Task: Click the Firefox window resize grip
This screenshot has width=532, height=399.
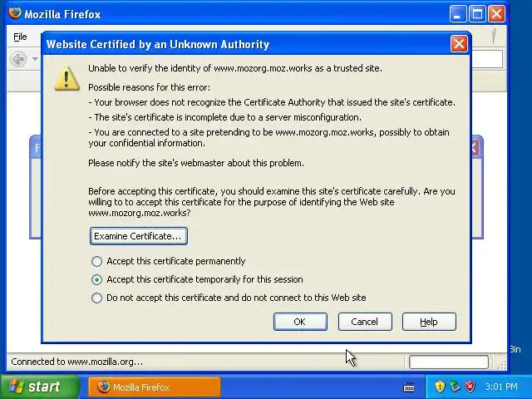Action: (x=502, y=365)
